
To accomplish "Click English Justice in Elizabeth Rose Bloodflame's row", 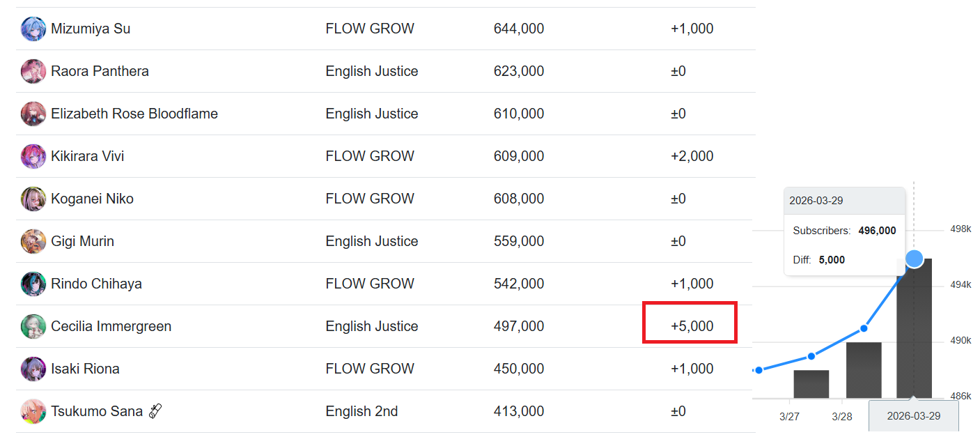I will click(372, 114).
